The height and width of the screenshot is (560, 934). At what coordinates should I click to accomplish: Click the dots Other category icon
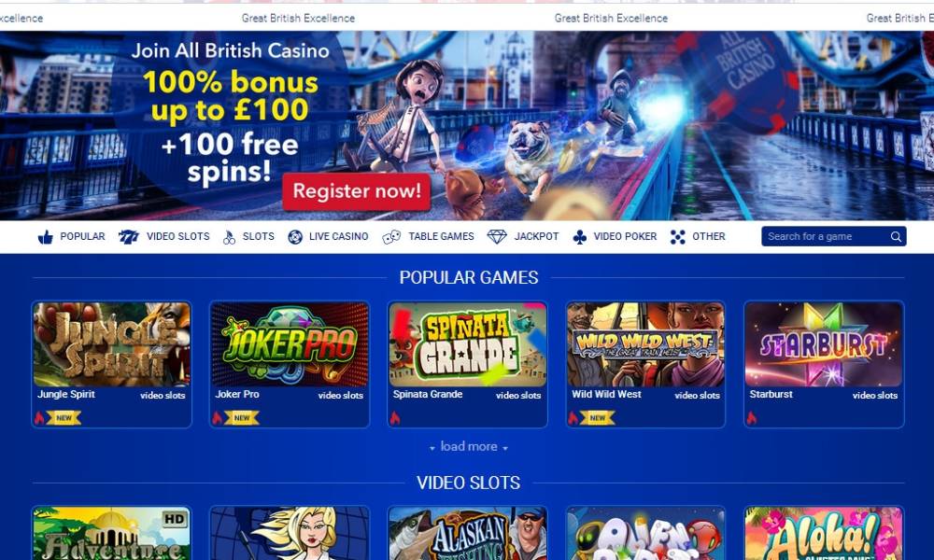pyautogui.click(x=677, y=237)
